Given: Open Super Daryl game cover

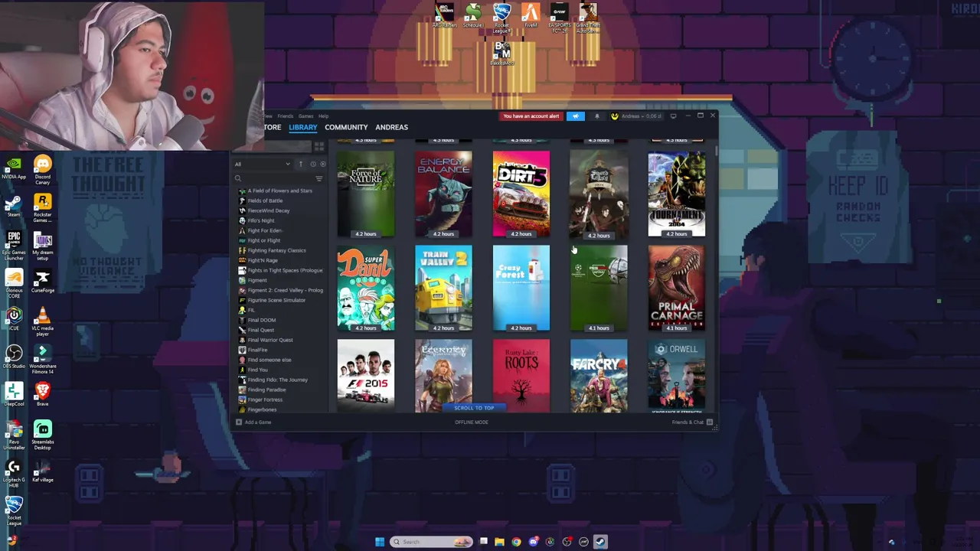Looking at the screenshot, I should pos(366,289).
